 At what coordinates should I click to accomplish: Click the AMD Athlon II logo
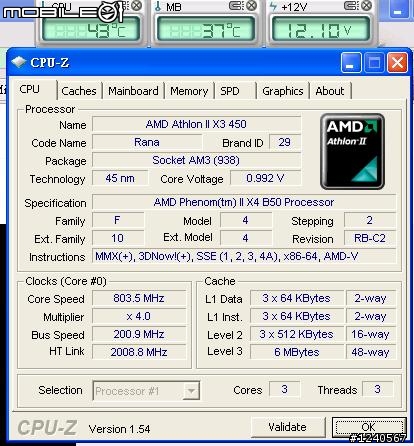coord(352,151)
